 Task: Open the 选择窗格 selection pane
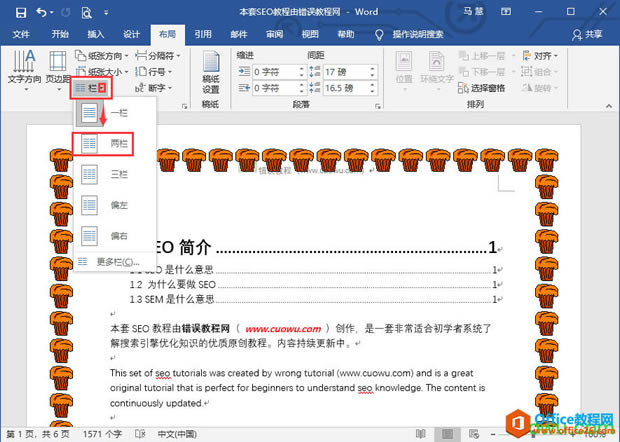(x=482, y=88)
